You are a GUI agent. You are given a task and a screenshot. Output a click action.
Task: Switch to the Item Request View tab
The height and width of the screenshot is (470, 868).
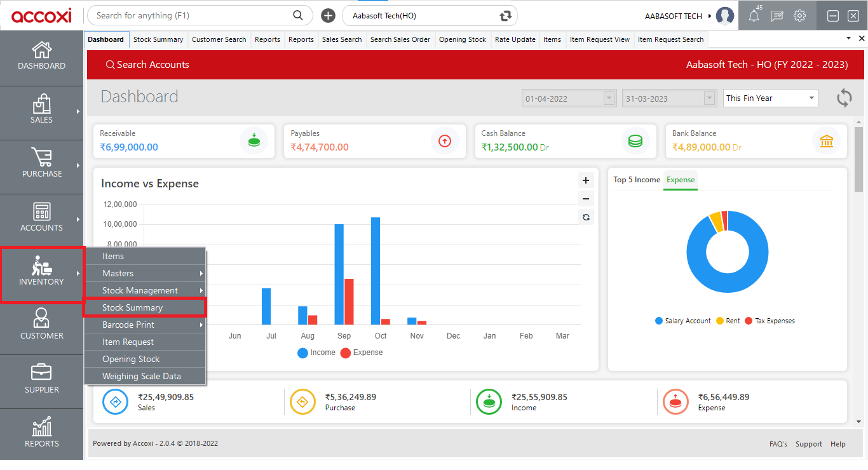click(600, 39)
